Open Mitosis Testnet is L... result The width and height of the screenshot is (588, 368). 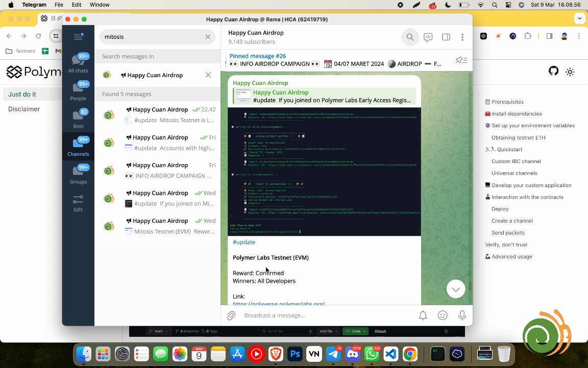tap(158, 115)
